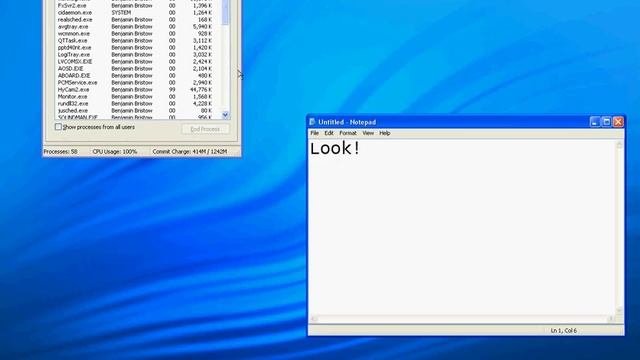Click the CPU Usage: 100% status entry

click(x=115, y=151)
